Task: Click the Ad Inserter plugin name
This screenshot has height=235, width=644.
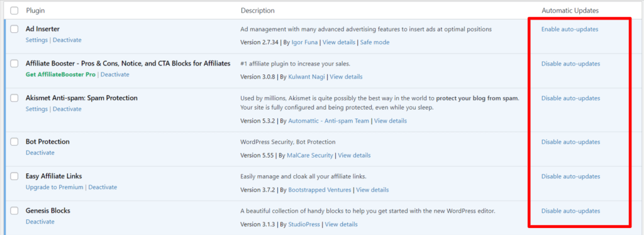Action: (x=43, y=29)
